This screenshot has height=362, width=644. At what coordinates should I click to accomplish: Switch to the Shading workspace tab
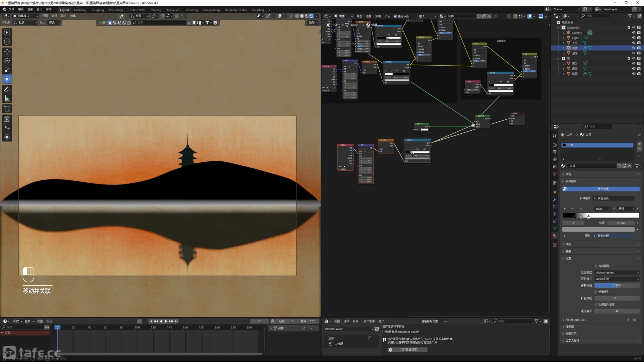[156, 10]
